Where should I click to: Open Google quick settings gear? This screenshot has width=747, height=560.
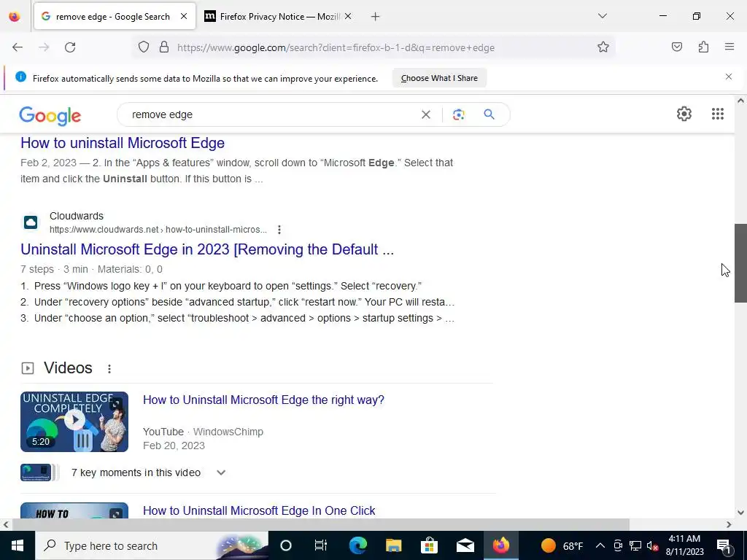[684, 114]
